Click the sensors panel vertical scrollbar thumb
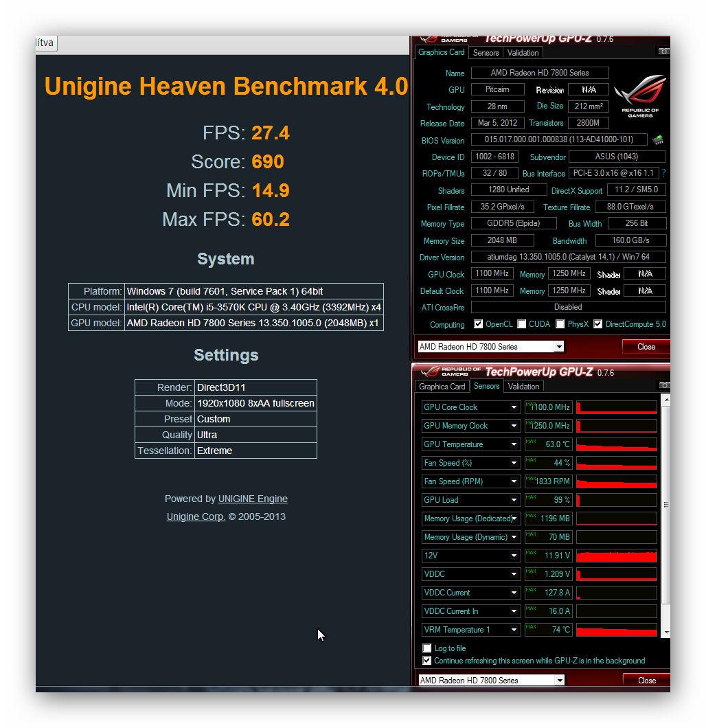Image resolution: width=706 pixels, height=728 pixels. coord(667,505)
